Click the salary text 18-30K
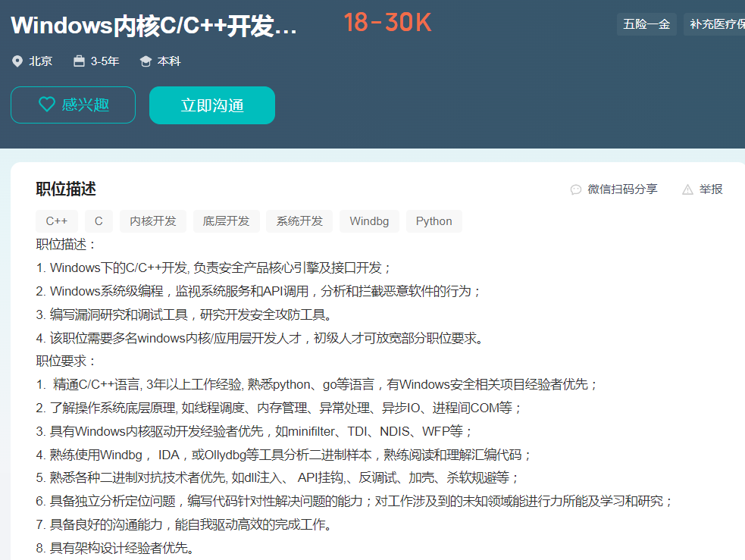Image resolution: width=745 pixels, height=560 pixels. tap(387, 23)
